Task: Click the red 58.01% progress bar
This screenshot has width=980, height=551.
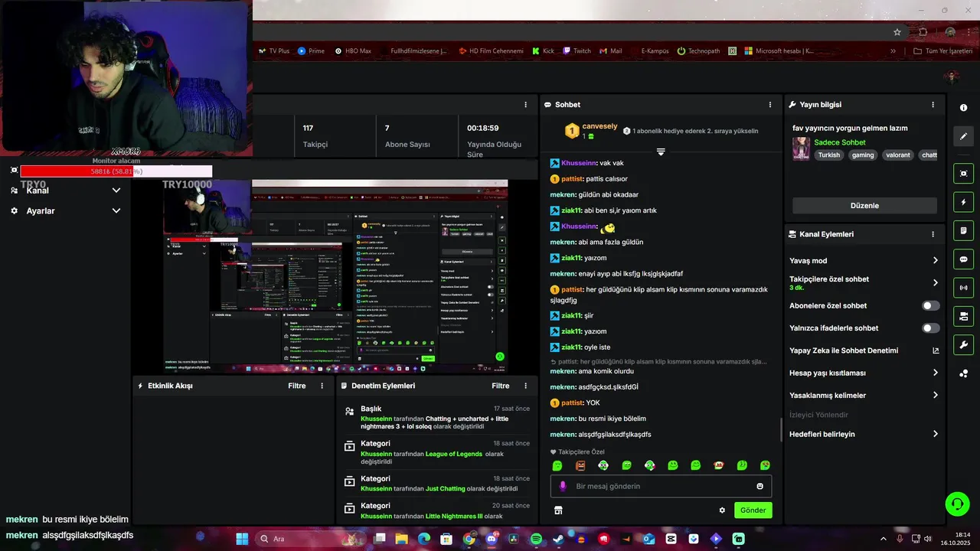Action: 116,171
